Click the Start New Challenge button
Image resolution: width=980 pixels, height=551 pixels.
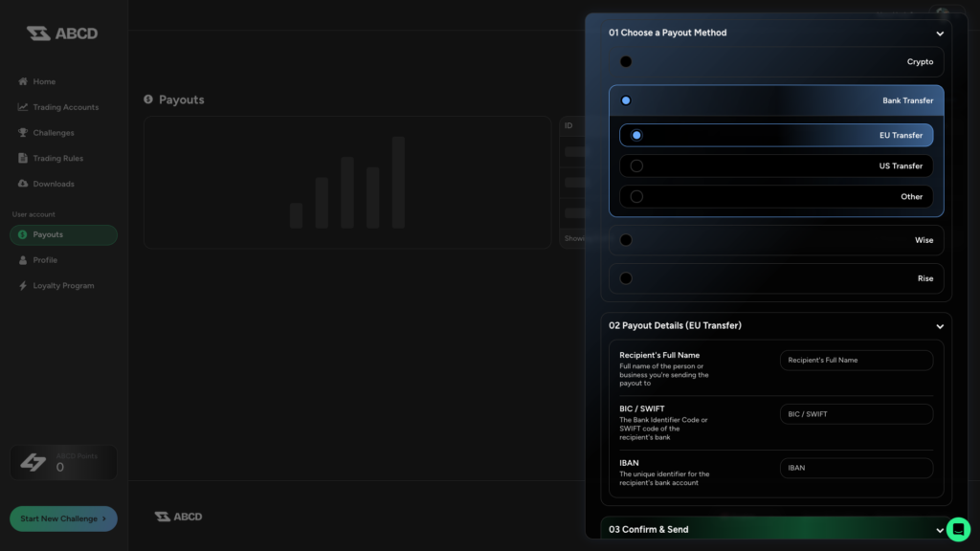tap(63, 518)
